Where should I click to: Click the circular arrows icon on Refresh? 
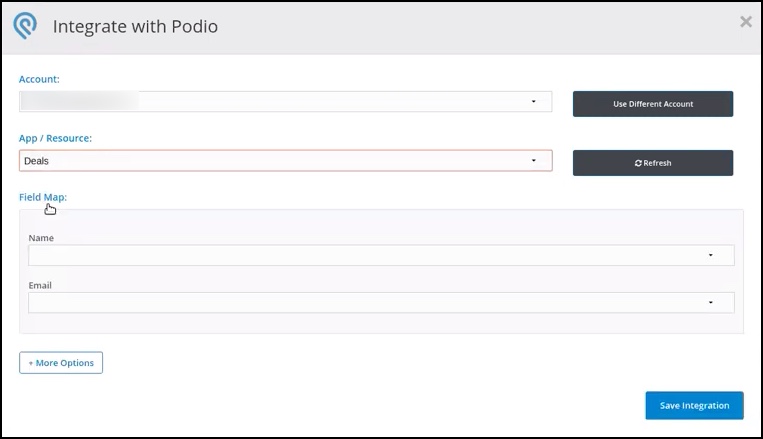click(638, 163)
